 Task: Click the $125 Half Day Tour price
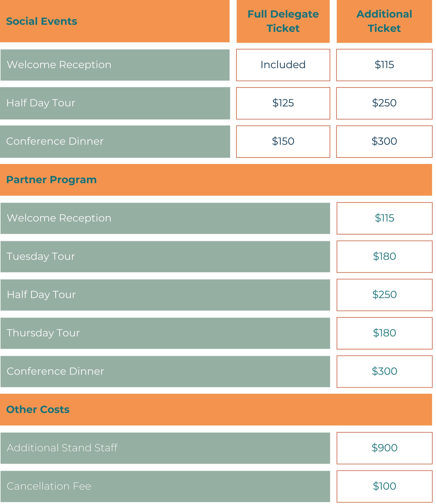(x=283, y=103)
